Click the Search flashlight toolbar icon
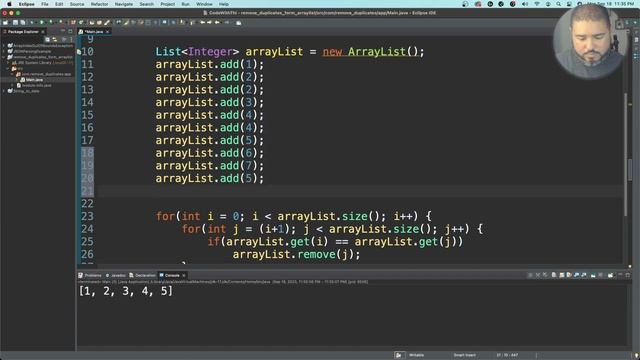 (107, 22)
